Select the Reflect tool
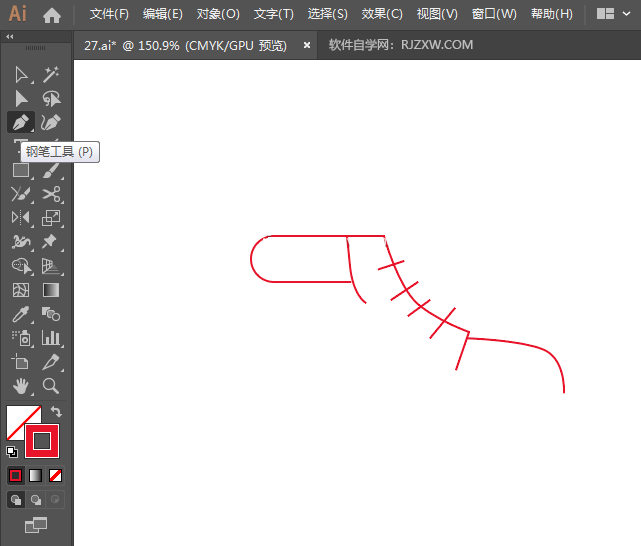Viewport: 641px width, 546px height. click(x=21, y=218)
